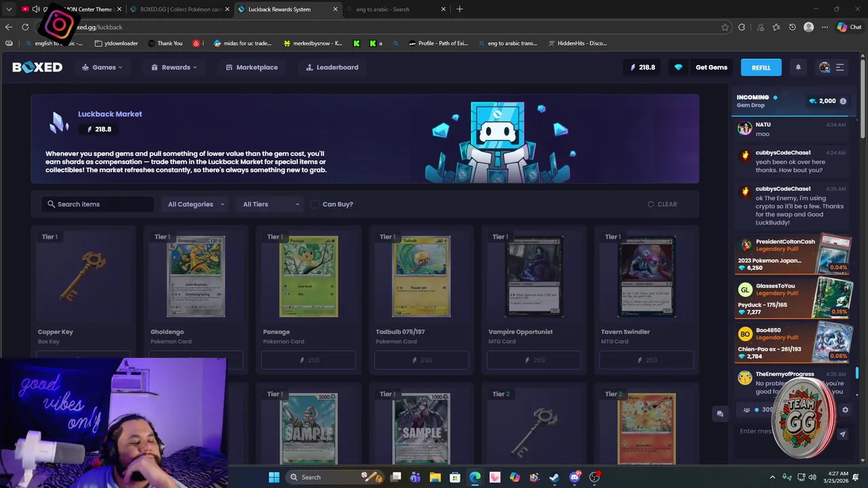Buy Pansage for 250 shards
Image resolution: width=868 pixels, height=488 pixels.
pyautogui.click(x=309, y=361)
